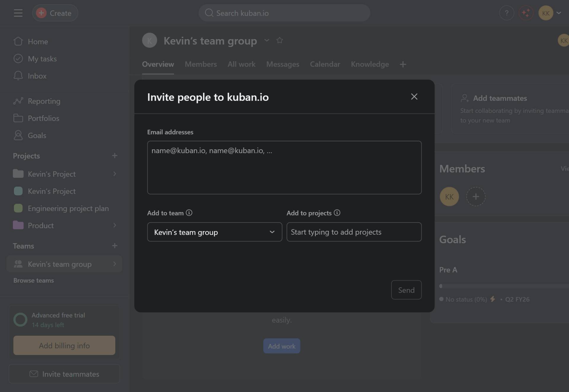The height and width of the screenshot is (392, 569).
Task: Open team name dropdown chevron in header
Action: coord(267,40)
